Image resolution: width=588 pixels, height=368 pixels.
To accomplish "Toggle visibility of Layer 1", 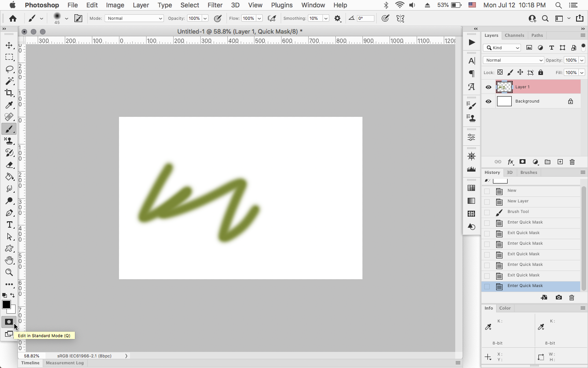I will coord(488,87).
